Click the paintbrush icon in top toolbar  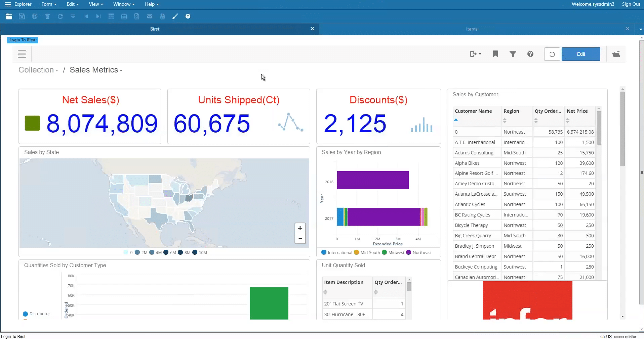(175, 16)
